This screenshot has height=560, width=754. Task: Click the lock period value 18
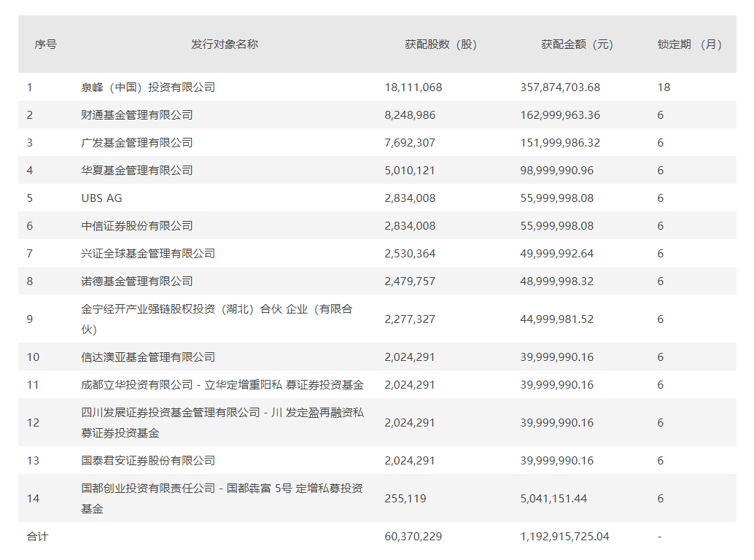click(x=664, y=87)
